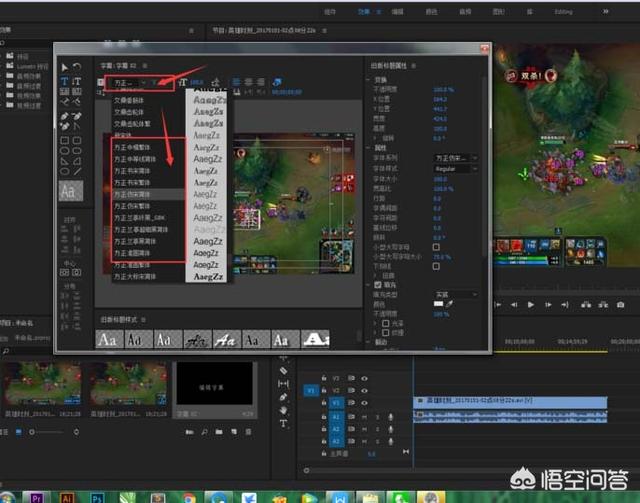Toggle the 小型大写字母 small caps checkbox
This screenshot has height=503, width=640.
[x=435, y=246]
